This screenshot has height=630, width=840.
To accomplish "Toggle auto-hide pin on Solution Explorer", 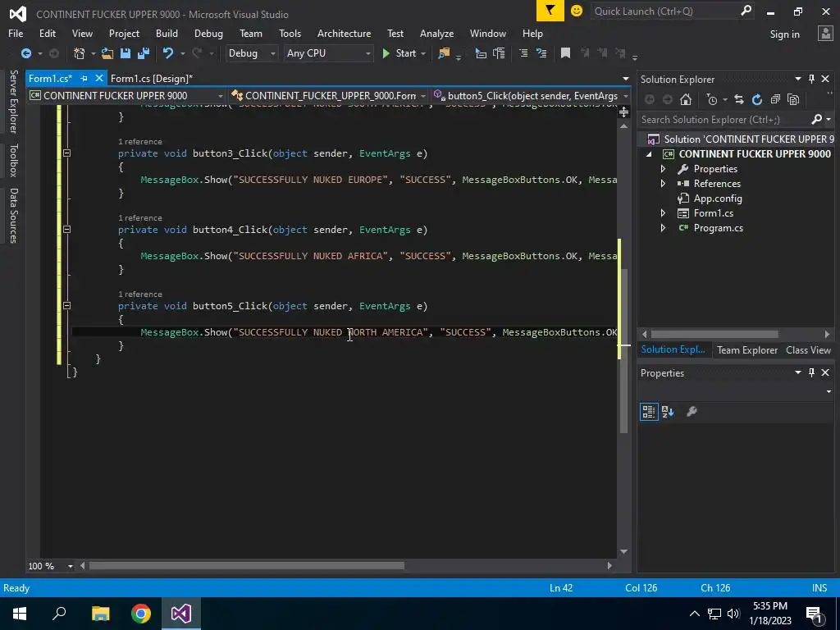I will (811, 79).
